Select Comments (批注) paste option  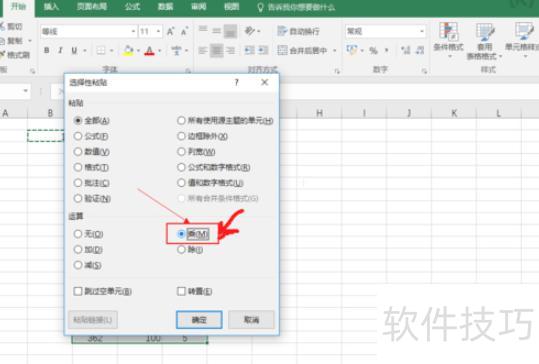pos(78,183)
